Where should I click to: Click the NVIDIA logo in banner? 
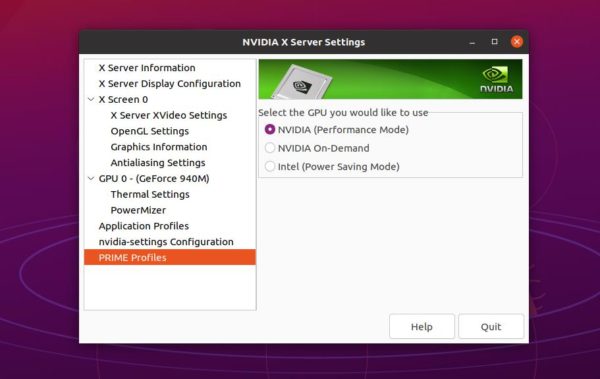(496, 79)
